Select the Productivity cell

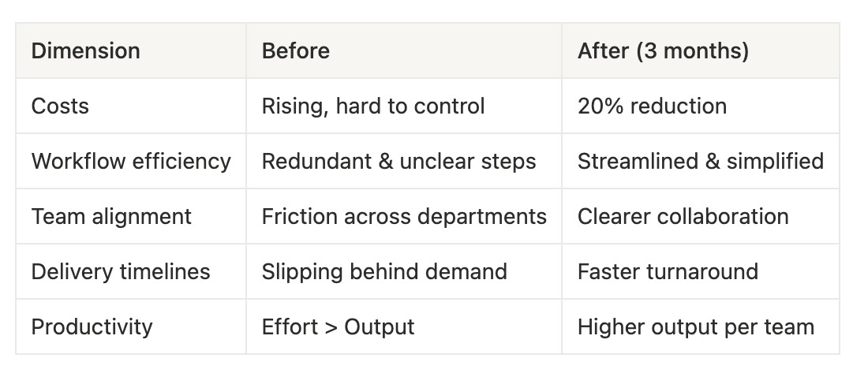click(x=92, y=327)
